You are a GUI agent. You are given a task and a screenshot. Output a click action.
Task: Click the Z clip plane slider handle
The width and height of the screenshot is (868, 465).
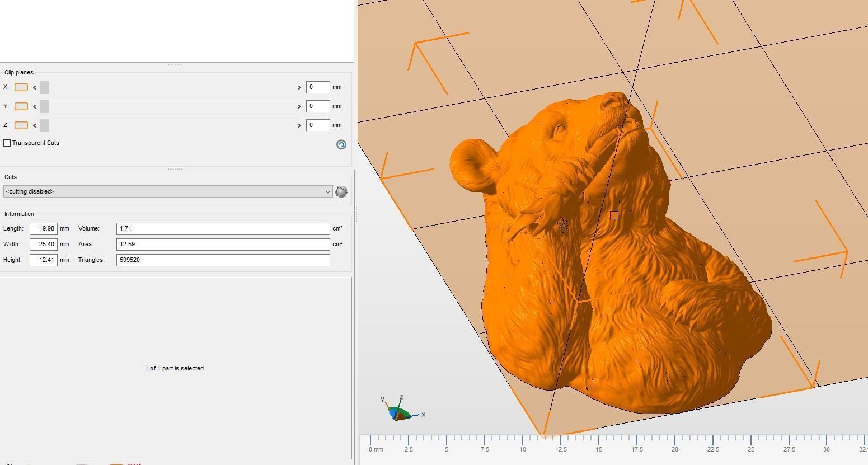pyautogui.click(x=44, y=125)
